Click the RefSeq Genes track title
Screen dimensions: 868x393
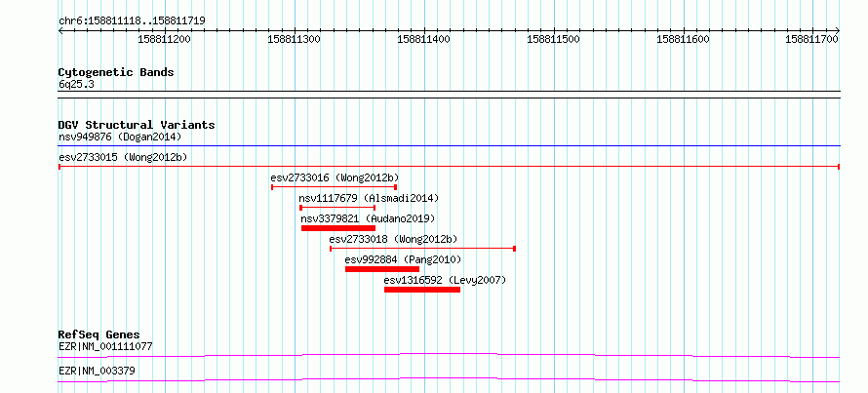click(99, 334)
